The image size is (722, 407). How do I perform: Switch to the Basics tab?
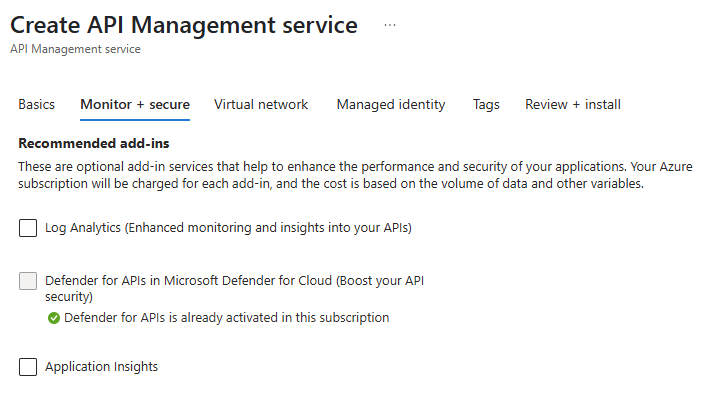[x=37, y=105]
